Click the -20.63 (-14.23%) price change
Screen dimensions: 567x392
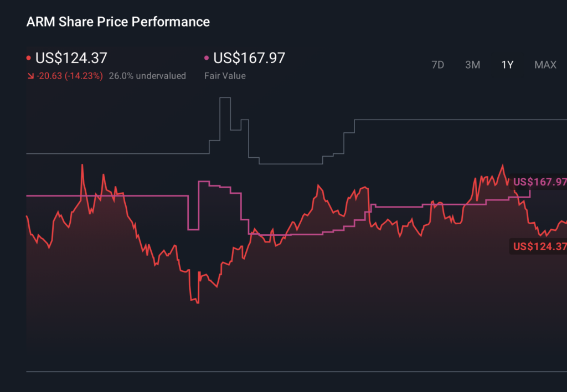tap(69, 76)
